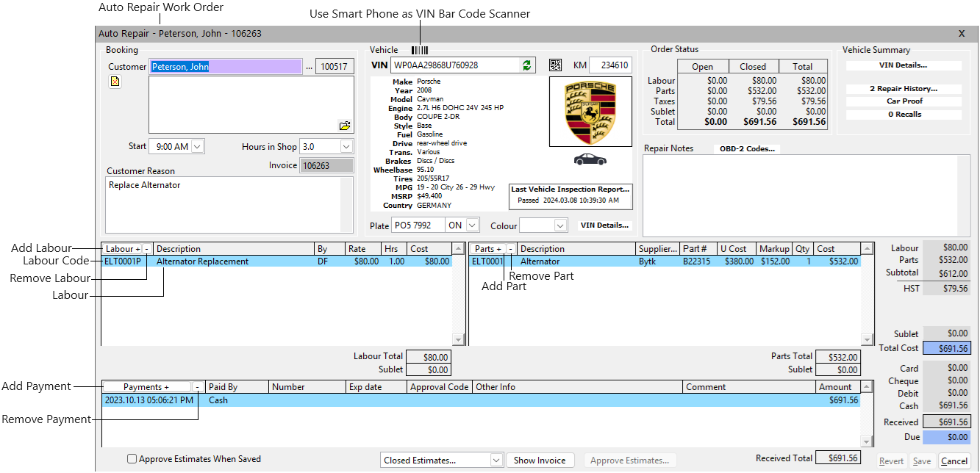The image size is (980, 473).
Task: Remove payment using the minus button
Action: [198, 387]
